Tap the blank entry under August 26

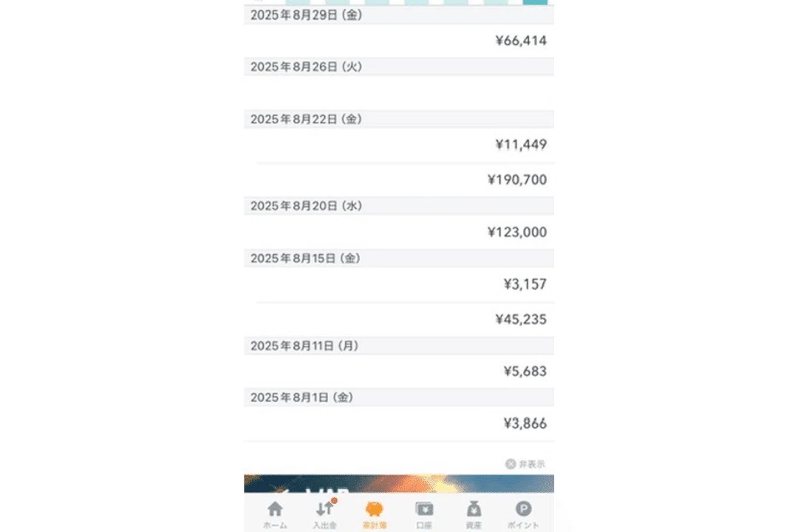399,92
